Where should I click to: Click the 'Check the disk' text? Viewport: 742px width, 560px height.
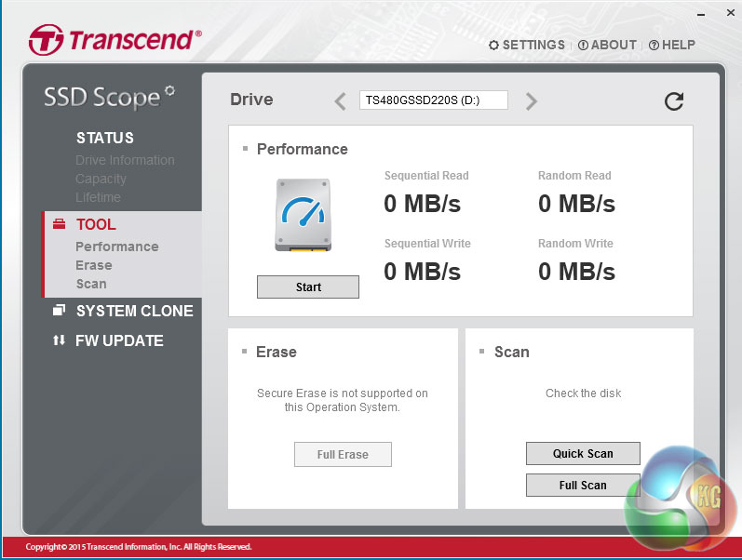click(x=583, y=393)
